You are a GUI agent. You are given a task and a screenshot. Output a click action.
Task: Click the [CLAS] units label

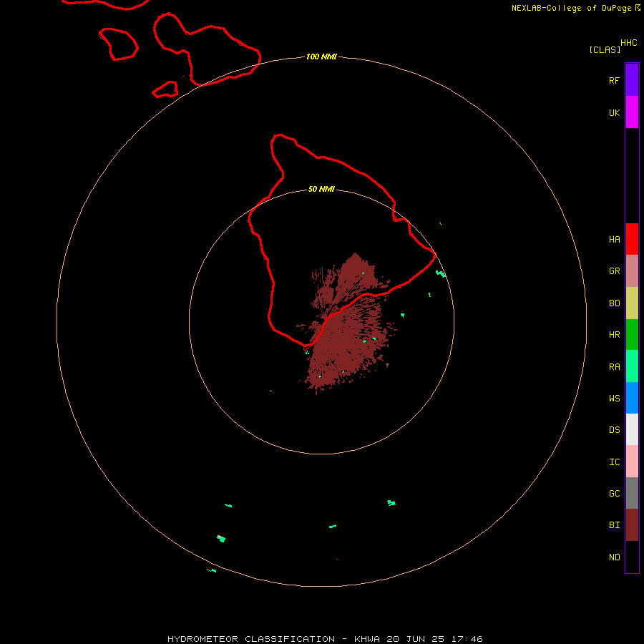pos(605,49)
